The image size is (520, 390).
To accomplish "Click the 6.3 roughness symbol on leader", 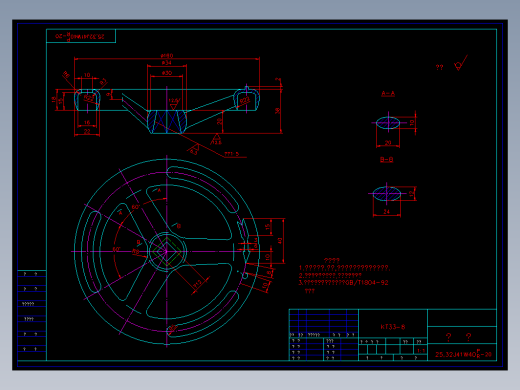I will coord(194,149).
